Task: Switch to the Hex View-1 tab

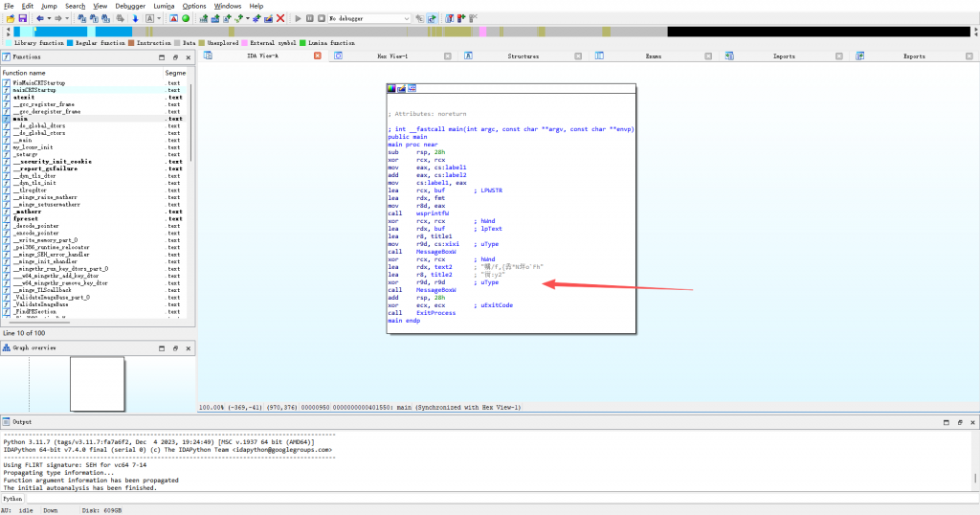Action: [392, 56]
